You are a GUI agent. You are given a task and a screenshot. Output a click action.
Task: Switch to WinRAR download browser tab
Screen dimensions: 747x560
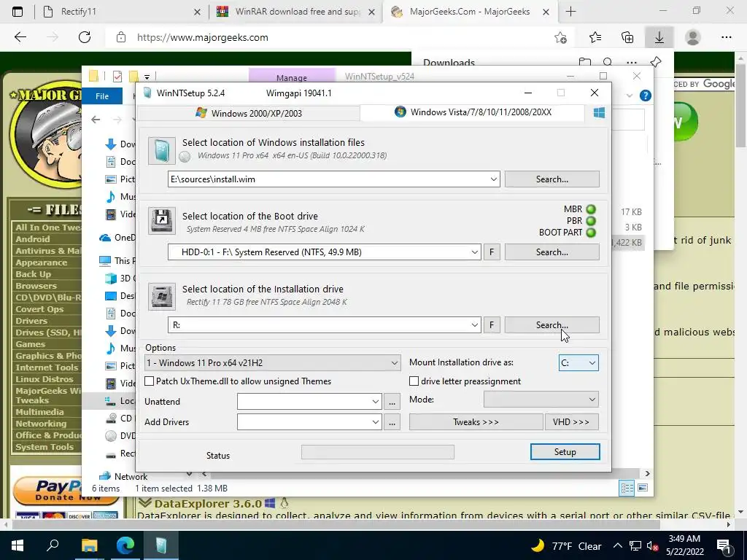pos(296,12)
